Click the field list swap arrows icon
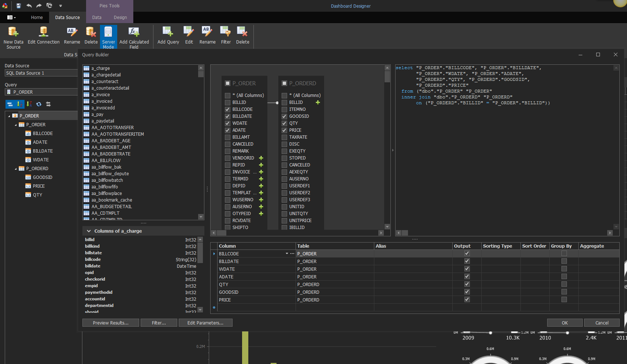The image size is (627, 364). coord(48,104)
